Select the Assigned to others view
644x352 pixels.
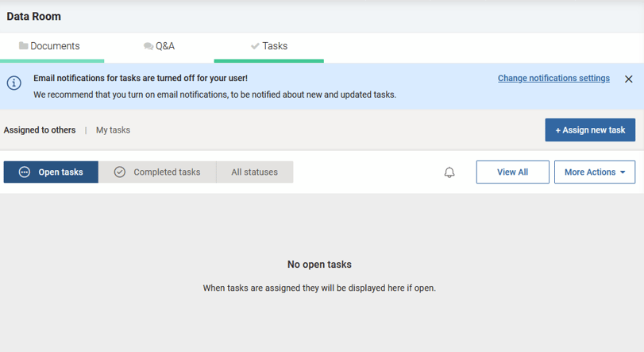coord(40,130)
